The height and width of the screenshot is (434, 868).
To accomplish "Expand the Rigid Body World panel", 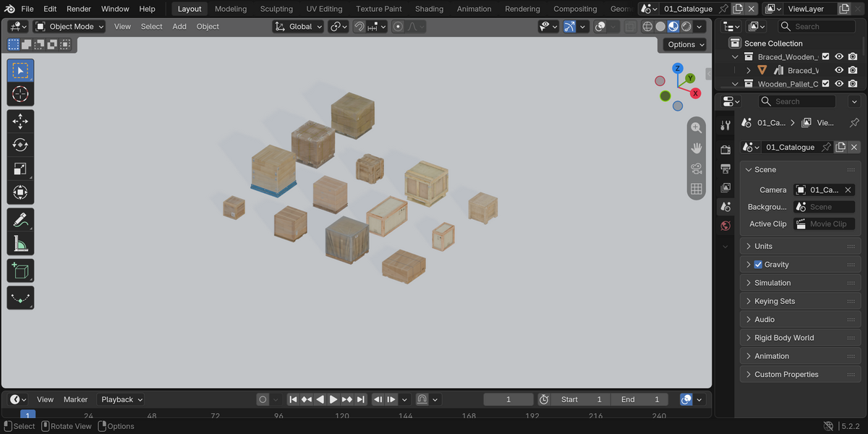I will [x=800, y=338].
